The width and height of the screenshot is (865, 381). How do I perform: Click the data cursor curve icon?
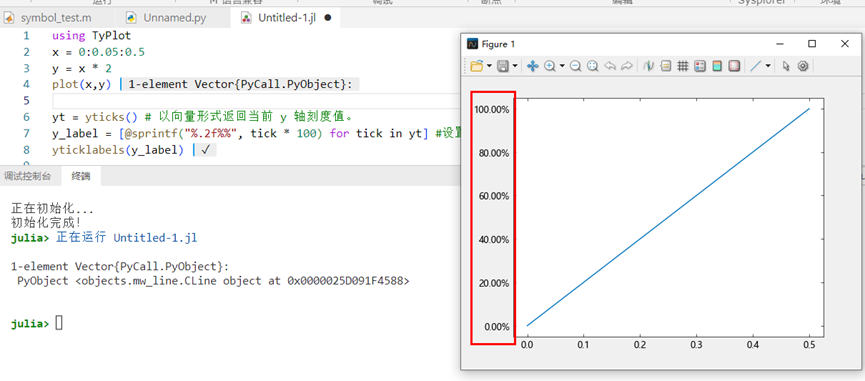tap(649, 66)
